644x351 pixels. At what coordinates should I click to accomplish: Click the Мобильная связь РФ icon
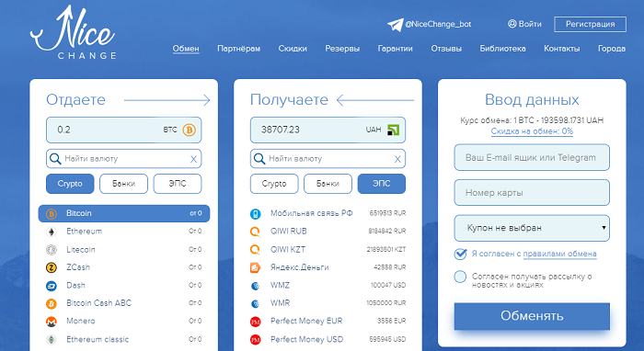pos(256,214)
